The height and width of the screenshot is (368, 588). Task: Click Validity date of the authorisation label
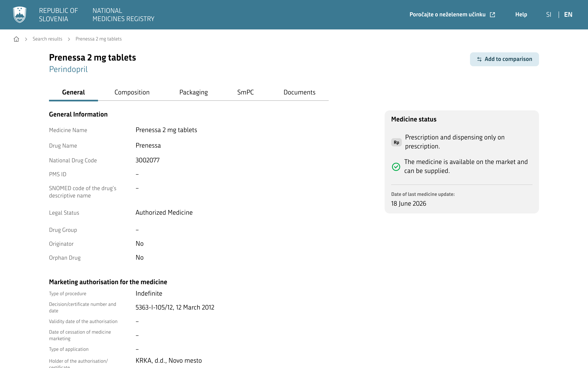tap(83, 322)
